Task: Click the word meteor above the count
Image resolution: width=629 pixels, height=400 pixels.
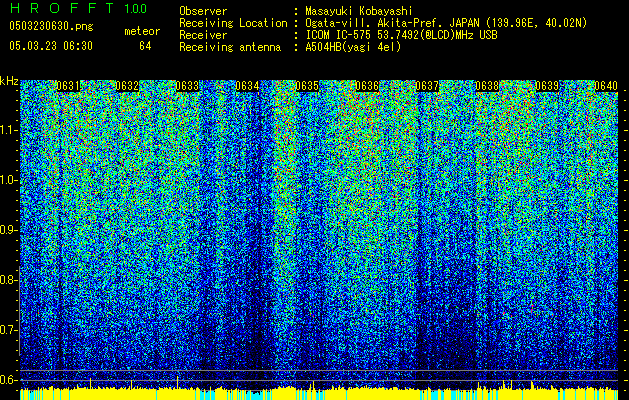Action: [x=142, y=31]
